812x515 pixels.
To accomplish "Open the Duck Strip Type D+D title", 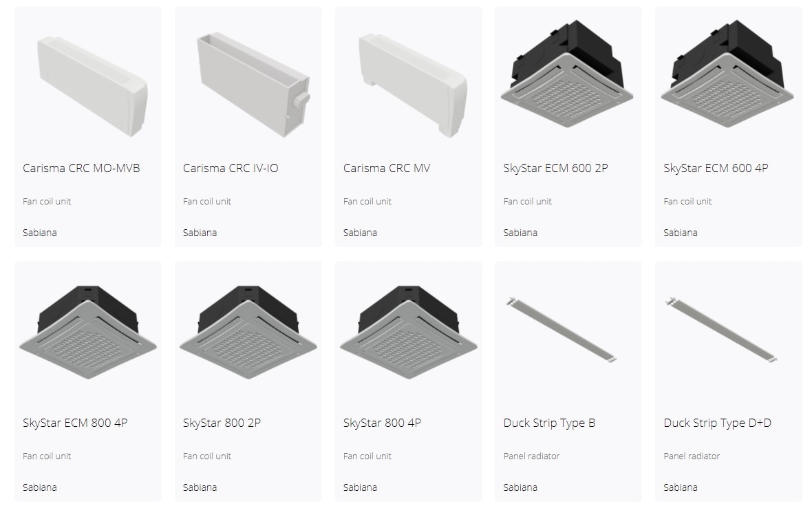I will tap(717, 423).
